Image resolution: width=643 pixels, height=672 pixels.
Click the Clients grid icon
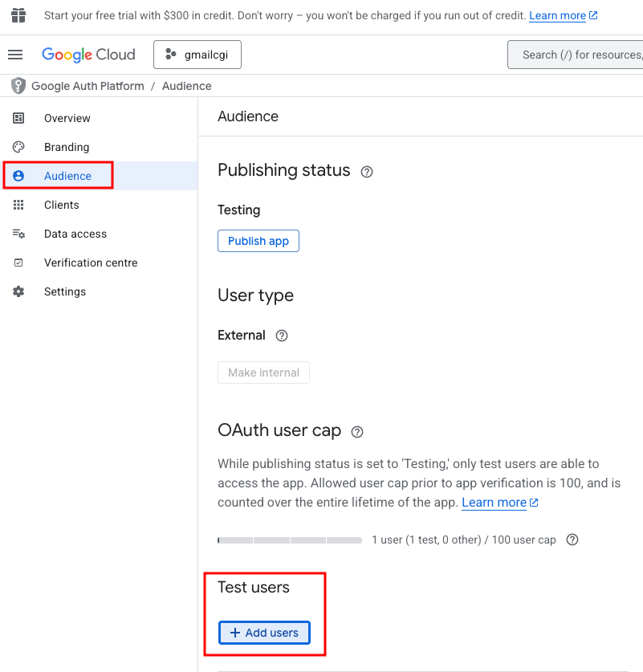click(18, 205)
